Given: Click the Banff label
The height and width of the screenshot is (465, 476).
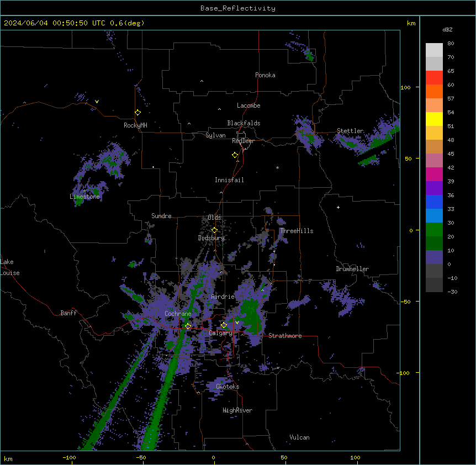Looking at the screenshot, I should point(68,313).
